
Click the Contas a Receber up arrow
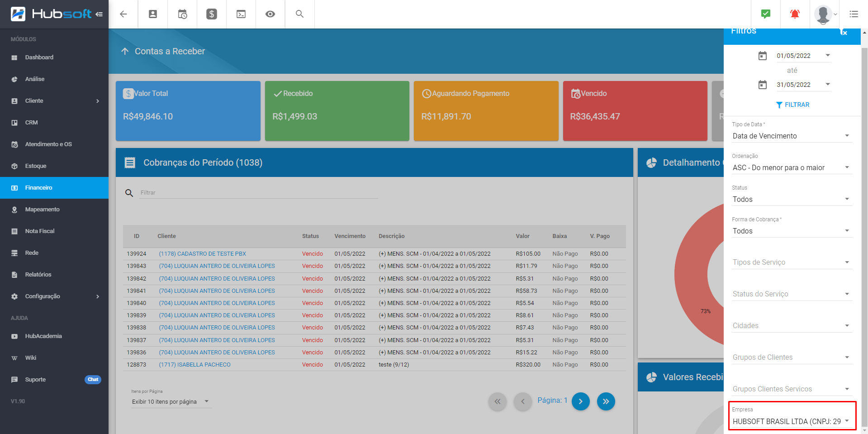125,51
